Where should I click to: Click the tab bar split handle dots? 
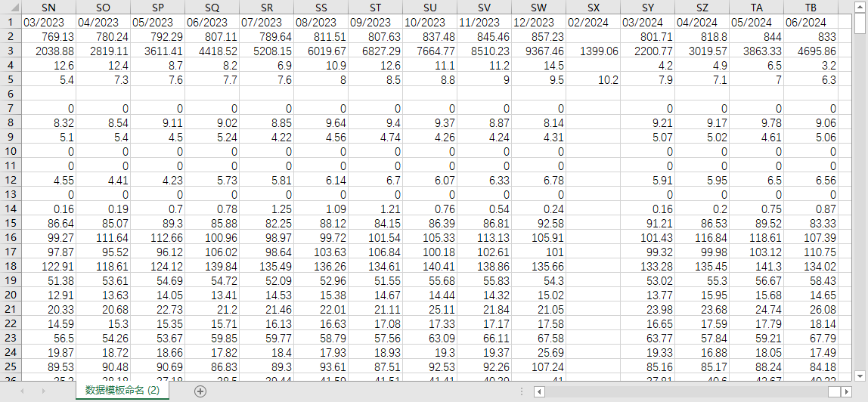(522, 391)
